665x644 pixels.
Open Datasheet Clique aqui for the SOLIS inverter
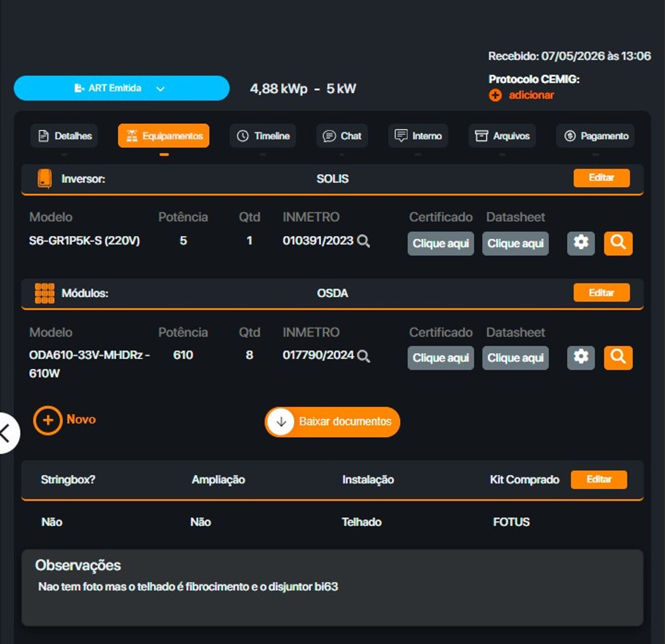pyautogui.click(x=515, y=243)
